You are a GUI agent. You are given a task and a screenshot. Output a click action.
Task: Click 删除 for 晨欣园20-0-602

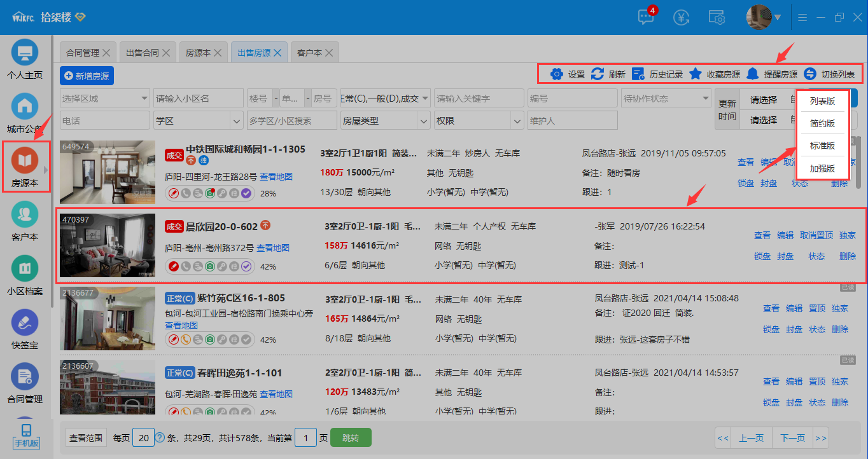(x=848, y=256)
